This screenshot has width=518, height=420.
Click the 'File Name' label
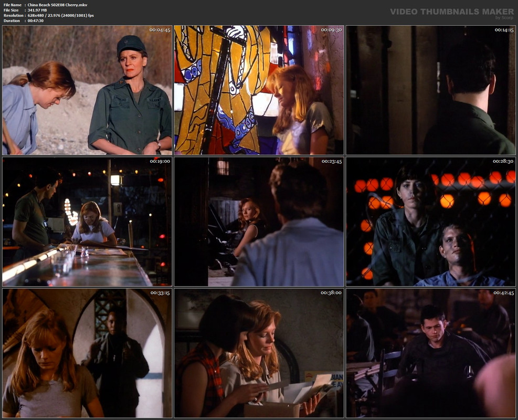coord(13,5)
